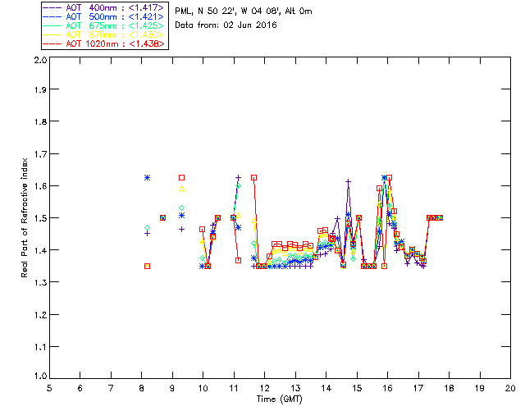Click the y-axis label 1.5
This screenshot has height=420, width=525.
coord(40,218)
